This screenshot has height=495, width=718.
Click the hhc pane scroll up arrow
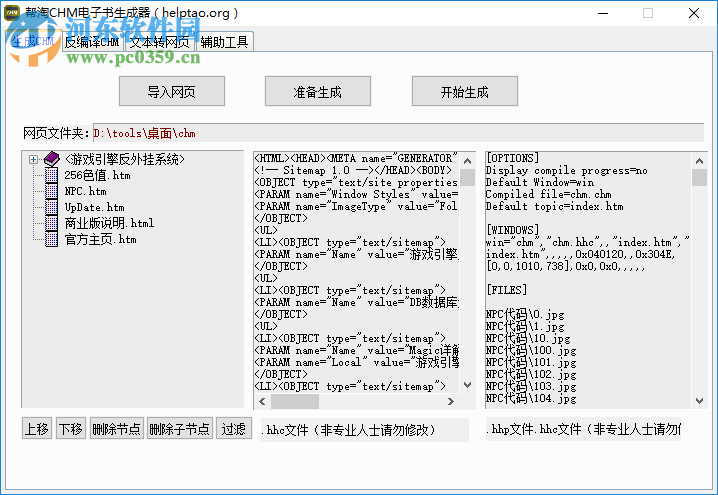click(x=468, y=161)
